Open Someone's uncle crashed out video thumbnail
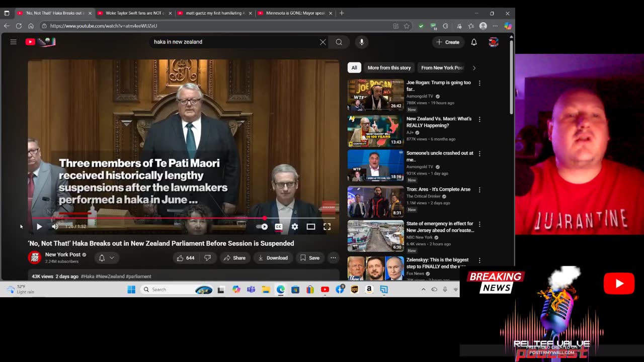 pyautogui.click(x=375, y=165)
